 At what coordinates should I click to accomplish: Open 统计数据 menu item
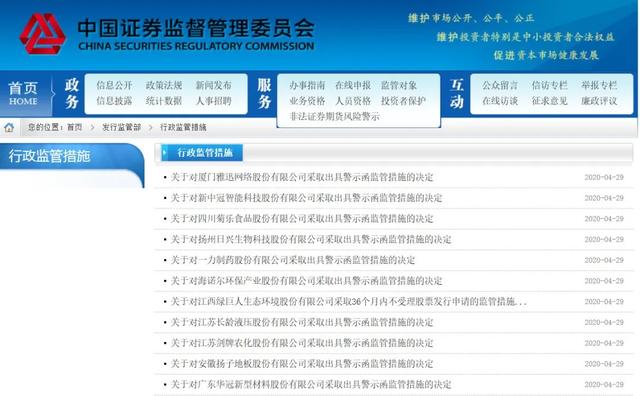164,101
